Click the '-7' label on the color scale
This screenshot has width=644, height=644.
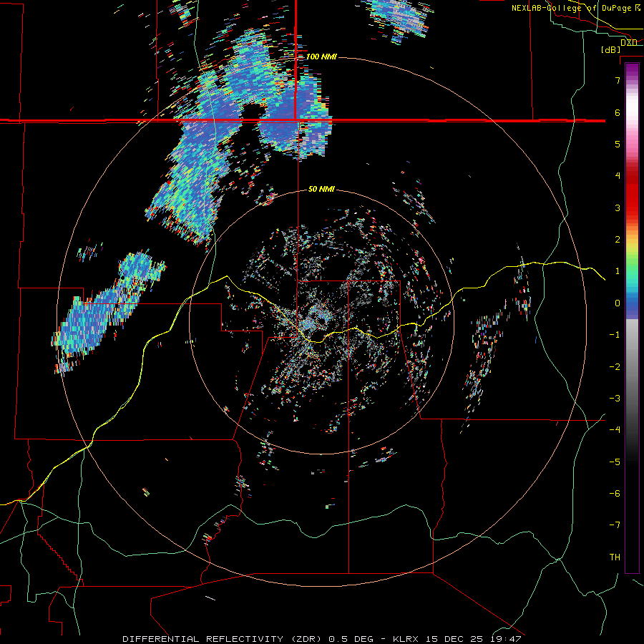pos(615,525)
